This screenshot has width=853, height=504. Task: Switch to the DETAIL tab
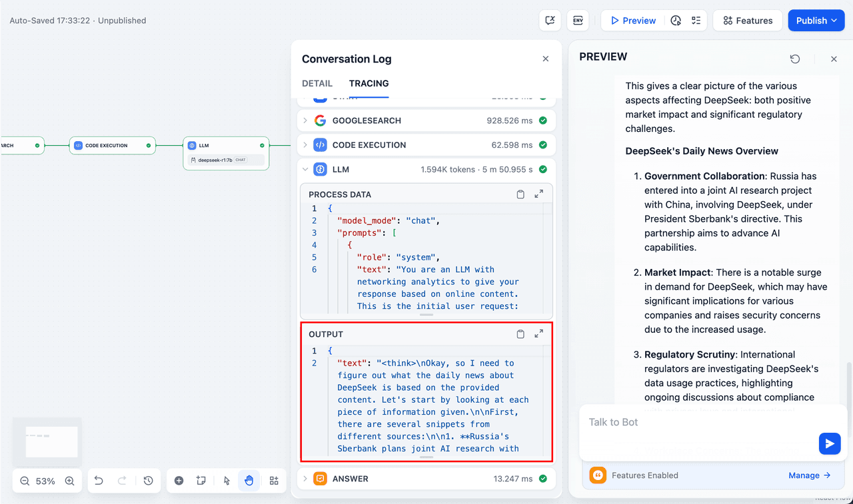pos(317,83)
